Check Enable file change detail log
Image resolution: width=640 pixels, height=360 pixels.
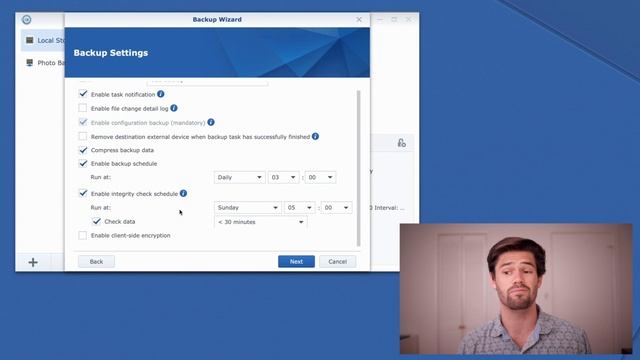tap(83, 108)
